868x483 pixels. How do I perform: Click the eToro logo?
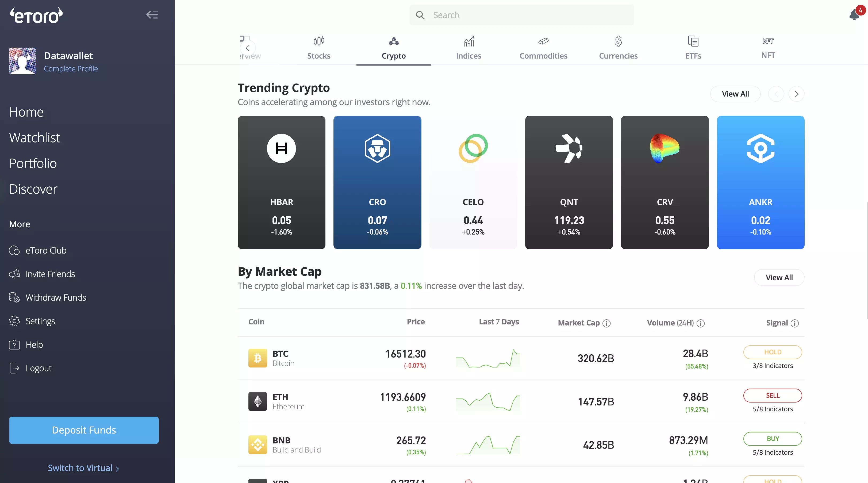click(x=36, y=16)
